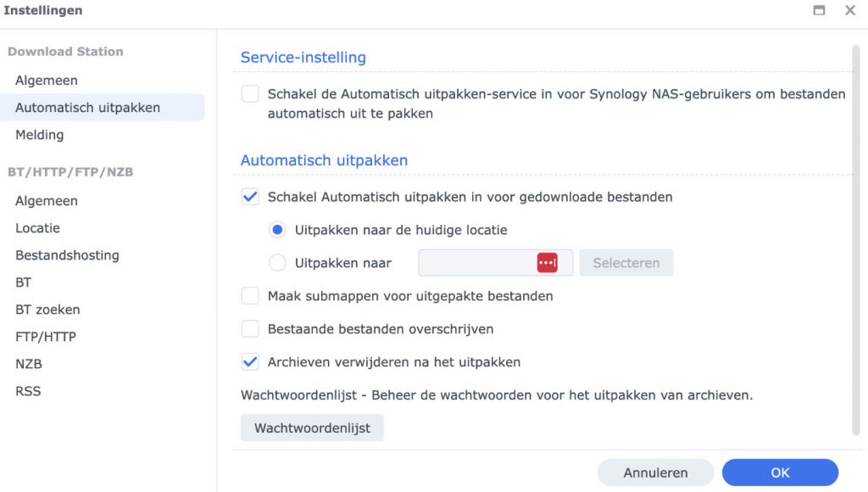
Task: Switch to the Melding settings page
Action: [x=39, y=134]
